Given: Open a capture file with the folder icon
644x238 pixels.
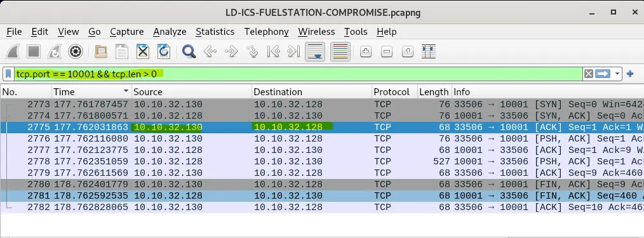Looking at the screenshot, I should [101, 51].
